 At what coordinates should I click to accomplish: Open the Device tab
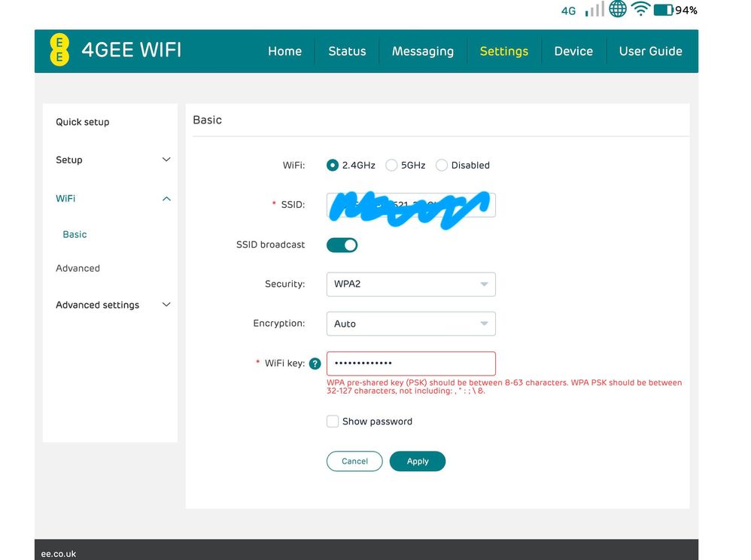coord(574,51)
